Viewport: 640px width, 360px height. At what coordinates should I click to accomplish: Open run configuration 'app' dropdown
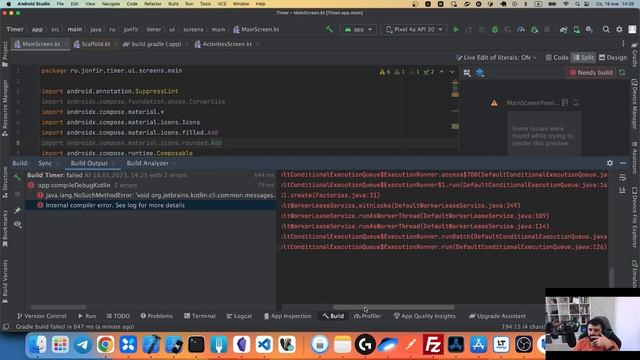point(358,29)
